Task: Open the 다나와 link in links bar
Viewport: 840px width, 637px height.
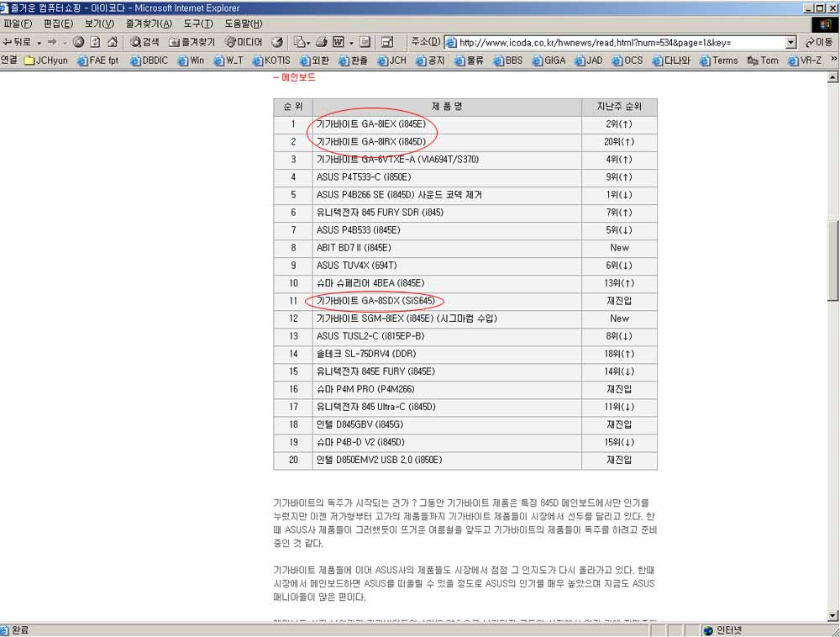Action: [670, 61]
